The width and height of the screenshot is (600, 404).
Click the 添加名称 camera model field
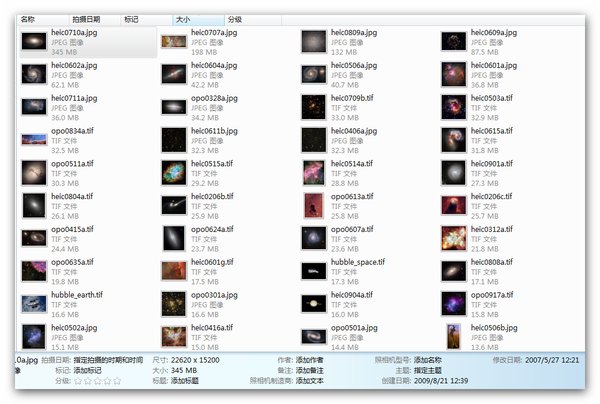point(428,360)
